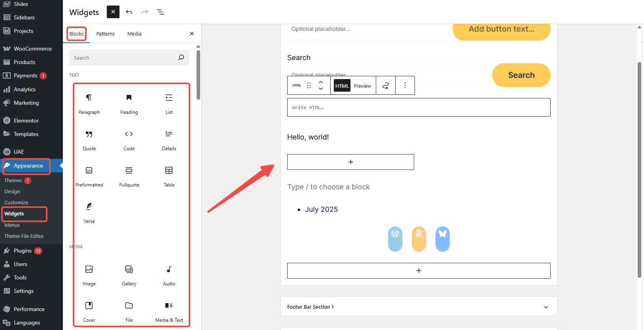Insert the Gallery block
The width and height of the screenshot is (644, 330).
click(x=129, y=275)
